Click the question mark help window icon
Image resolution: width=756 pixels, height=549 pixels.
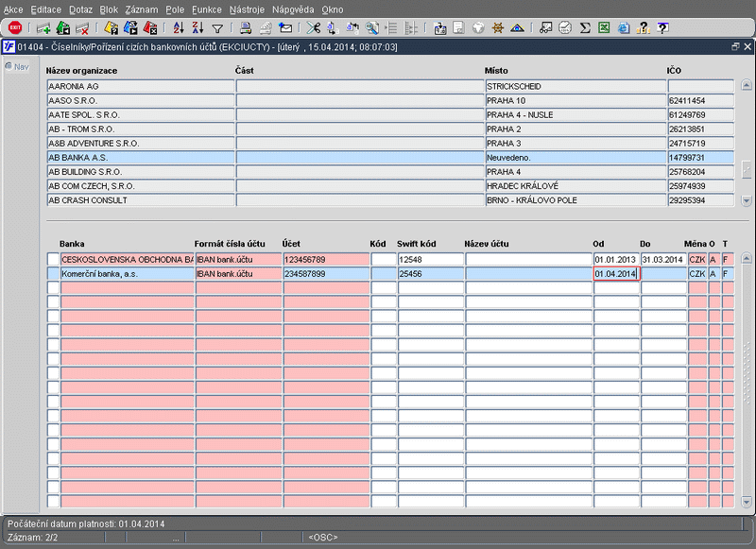pos(663,28)
